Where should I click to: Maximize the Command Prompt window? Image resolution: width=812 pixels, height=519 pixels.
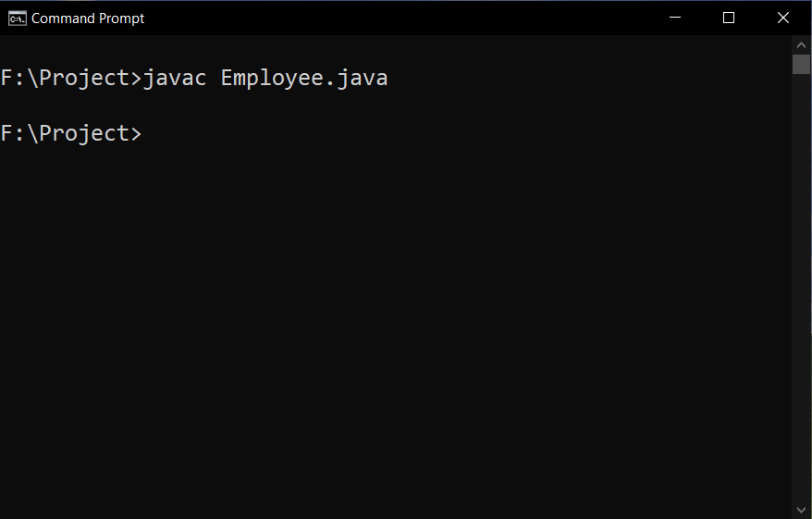(x=729, y=18)
